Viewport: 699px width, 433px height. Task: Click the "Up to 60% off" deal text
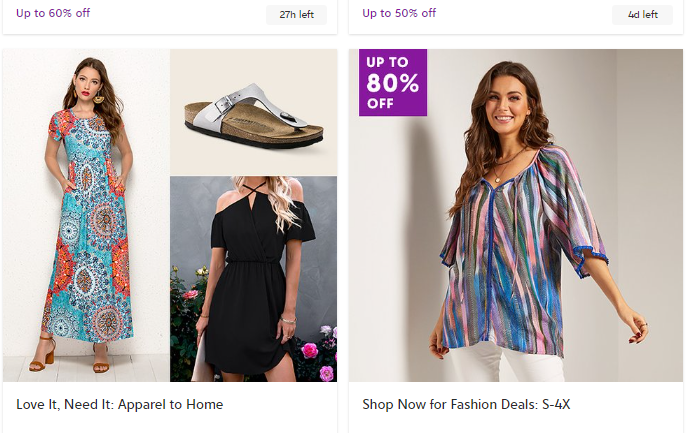[x=53, y=13]
